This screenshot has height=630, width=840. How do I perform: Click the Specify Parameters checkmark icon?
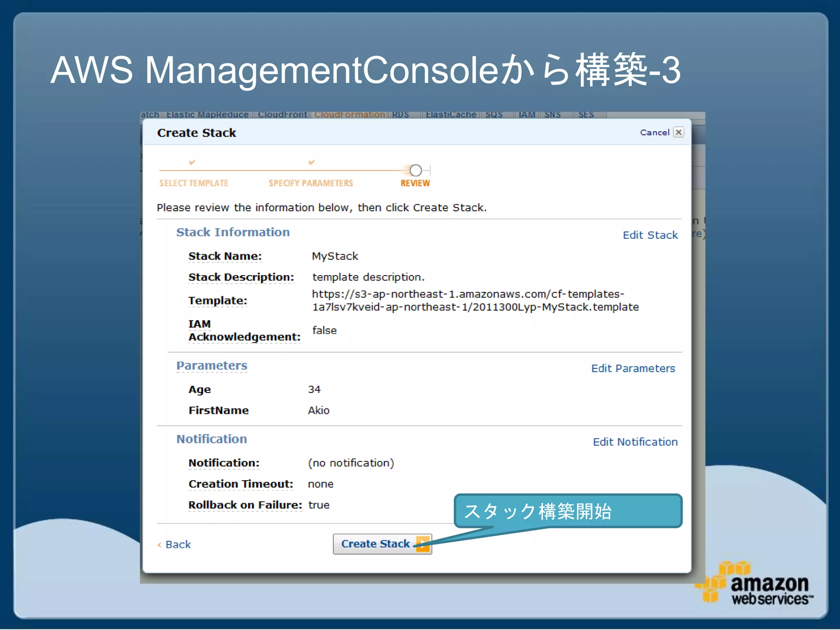(x=311, y=162)
